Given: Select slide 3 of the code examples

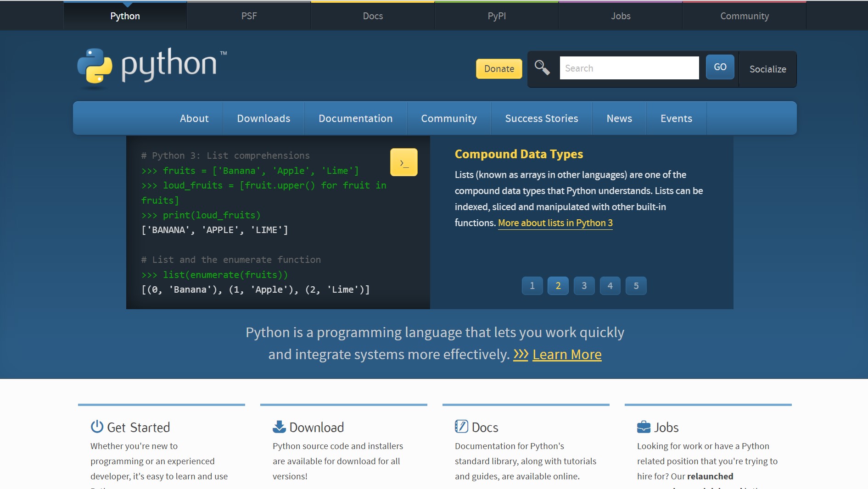Looking at the screenshot, I should pos(584,286).
